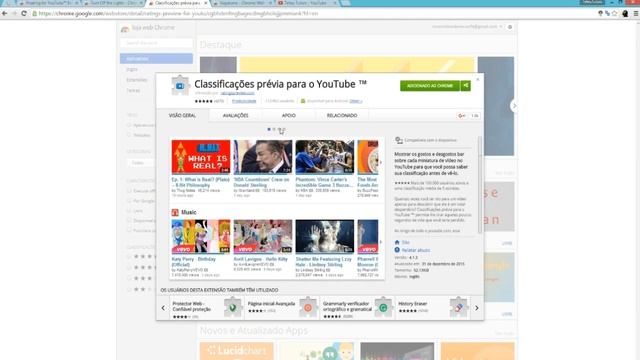Click the Relatar abuso link
The width and height of the screenshot is (640, 360).
[416, 250]
